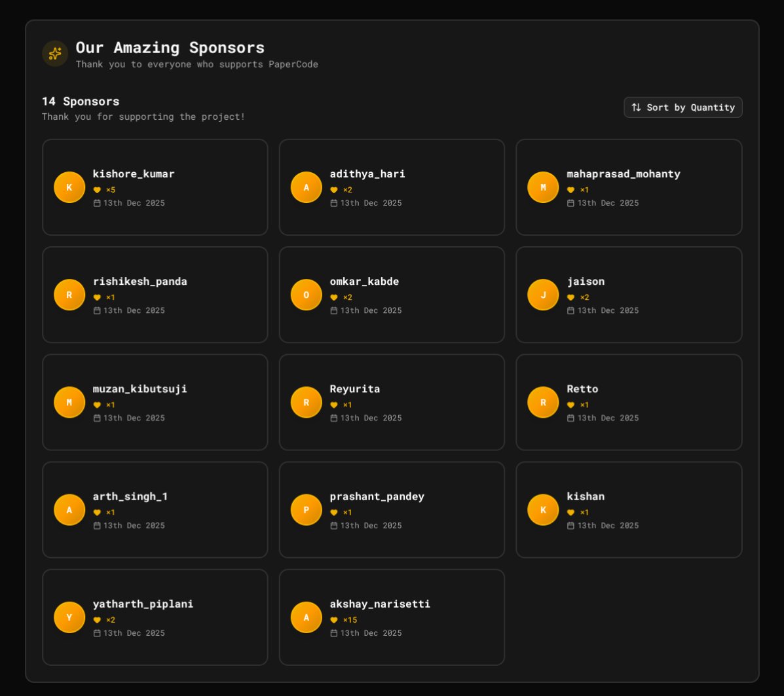Viewport: 784px width, 696px height.
Task: Click the heart icon under akshay_narisetti
Action: [334, 620]
